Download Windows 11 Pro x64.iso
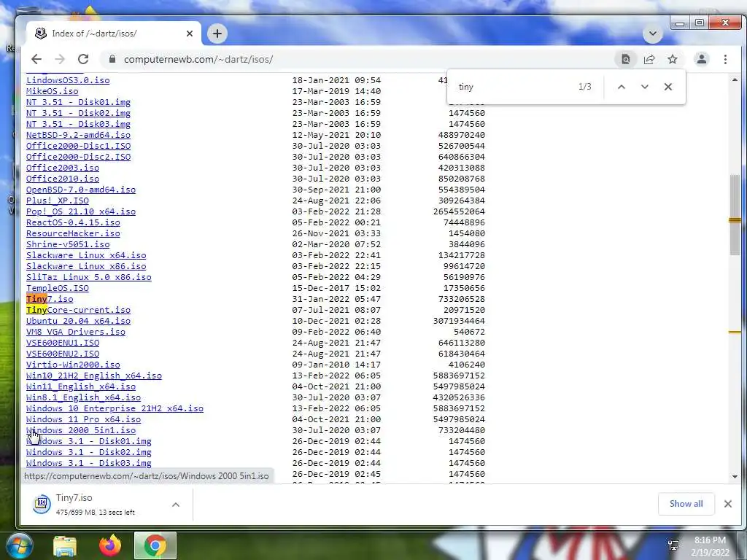Screen dimensions: 747x560 pyautogui.click(x=83, y=419)
